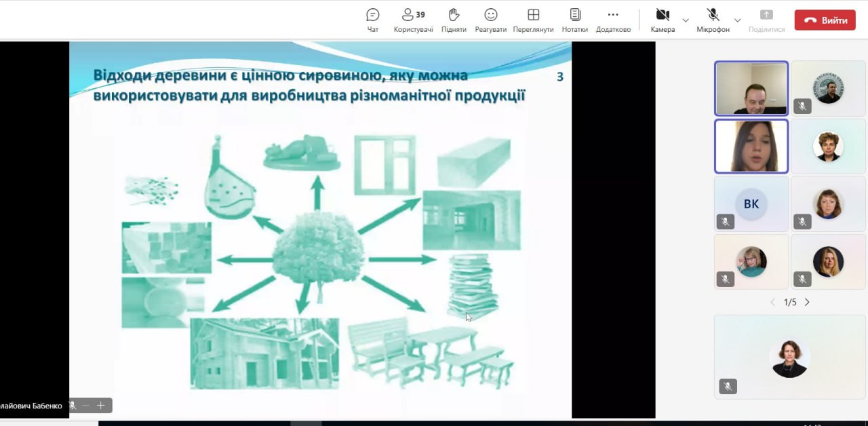This screenshot has width=868, height=426.
Task: Show the Користувачі participants list
Action: [413, 20]
